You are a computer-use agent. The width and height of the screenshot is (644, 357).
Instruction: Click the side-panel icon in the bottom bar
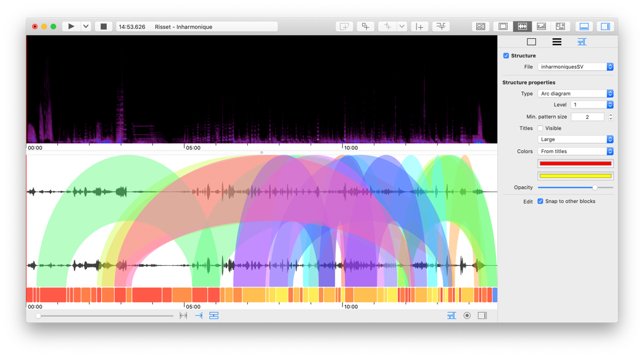482,316
